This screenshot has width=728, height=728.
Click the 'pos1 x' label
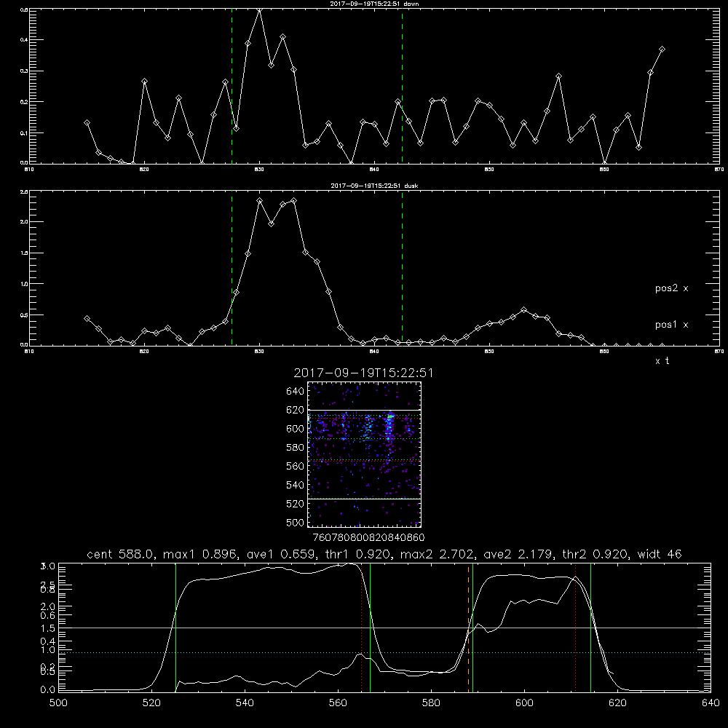pyautogui.click(x=671, y=325)
